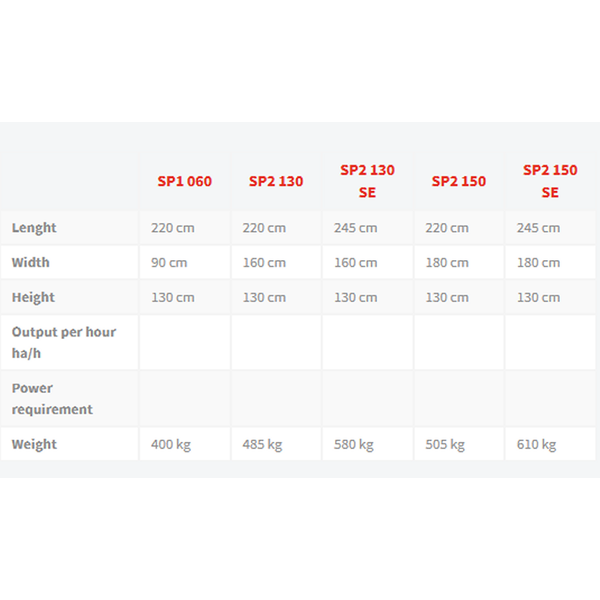Select the Weight row label
Viewport: 600px width, 600px height.
tap(34, 444)
